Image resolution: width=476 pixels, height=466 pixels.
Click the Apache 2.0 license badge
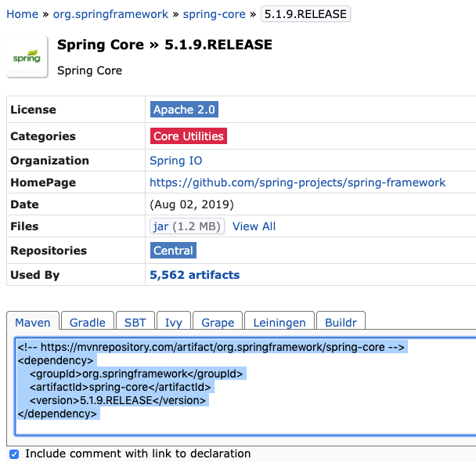point(184,110)
